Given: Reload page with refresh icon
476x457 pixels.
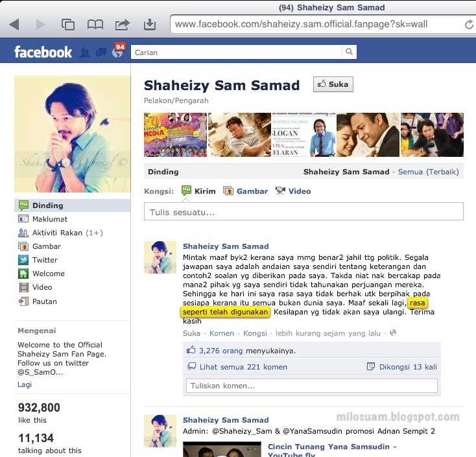Looking at the screenshot, I should 469,24.
